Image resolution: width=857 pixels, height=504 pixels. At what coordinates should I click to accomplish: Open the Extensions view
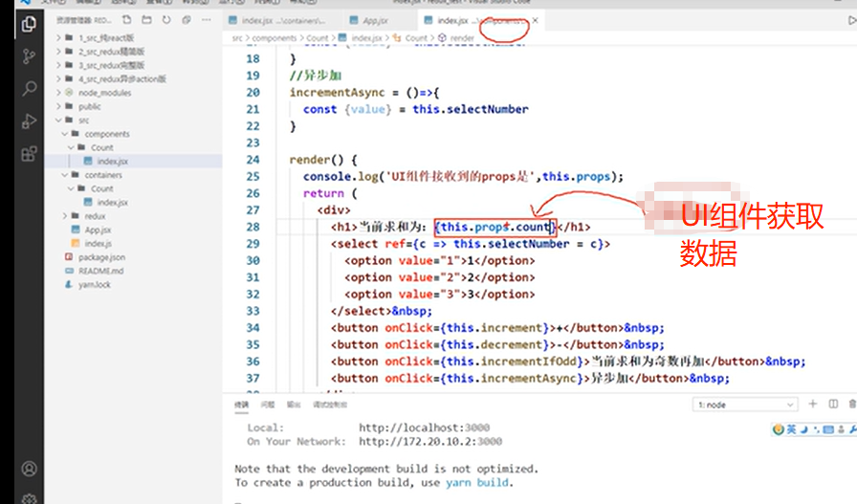coord(29,154)
